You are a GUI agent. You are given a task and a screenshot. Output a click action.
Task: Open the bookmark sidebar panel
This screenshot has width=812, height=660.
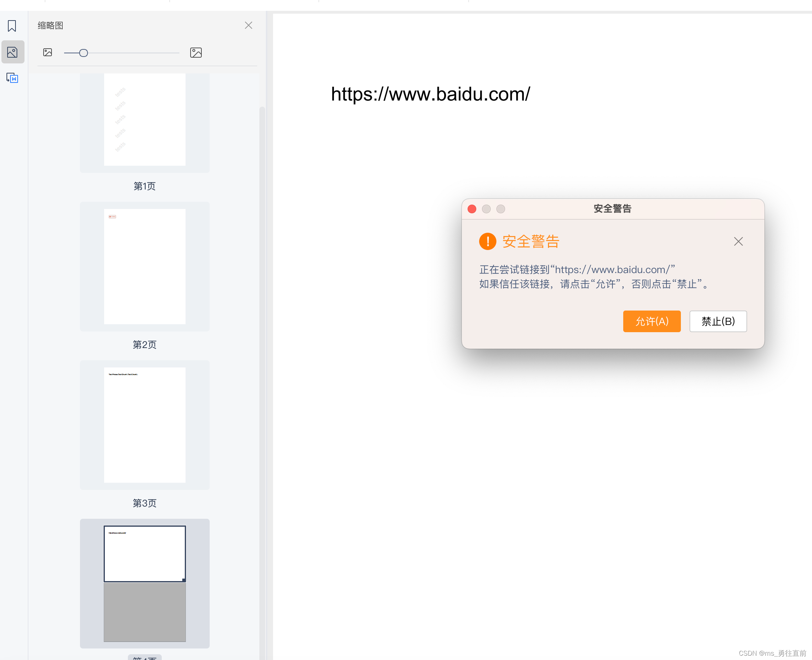(12, 26)
